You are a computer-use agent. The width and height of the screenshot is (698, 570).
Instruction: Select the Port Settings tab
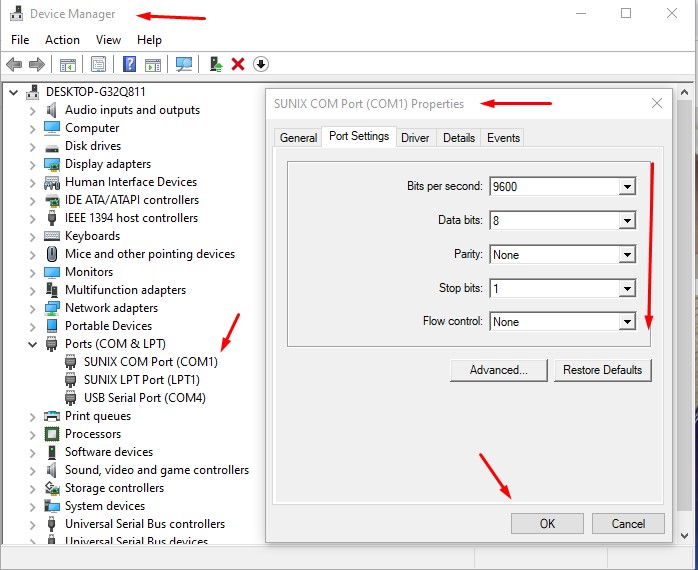click(x=359, y=136)
